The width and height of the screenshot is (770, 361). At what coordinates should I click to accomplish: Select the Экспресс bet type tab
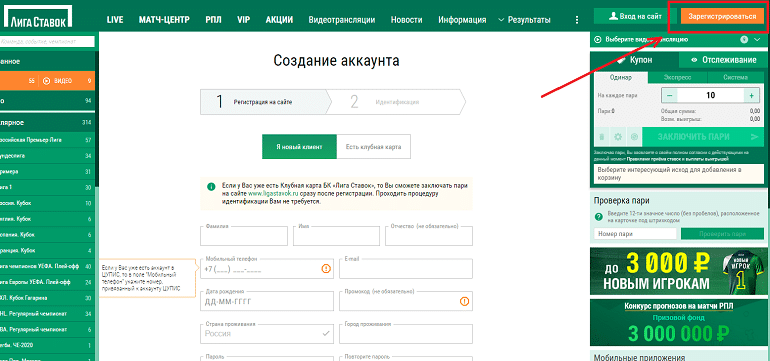point(678,78)
